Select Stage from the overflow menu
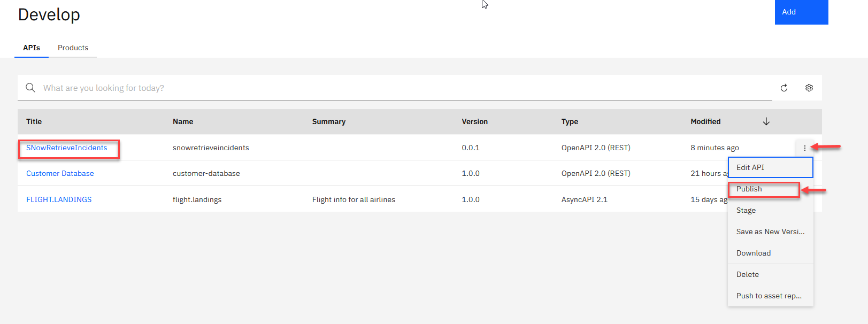Screen dimensions: 868x324 pyautogui.click(x=746, y=210)
